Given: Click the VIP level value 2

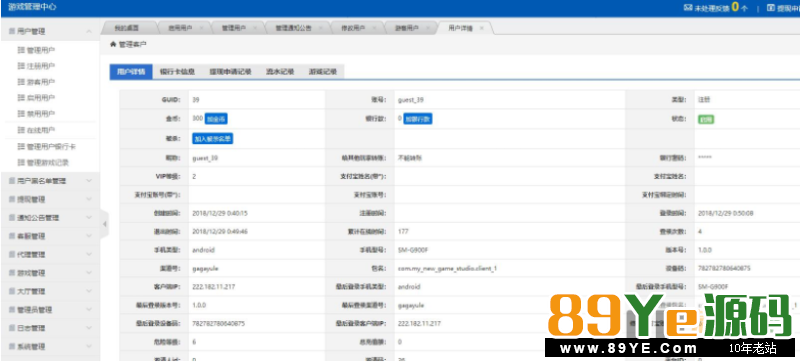Looking at the screenshot, I should click(x=194, y=176).
